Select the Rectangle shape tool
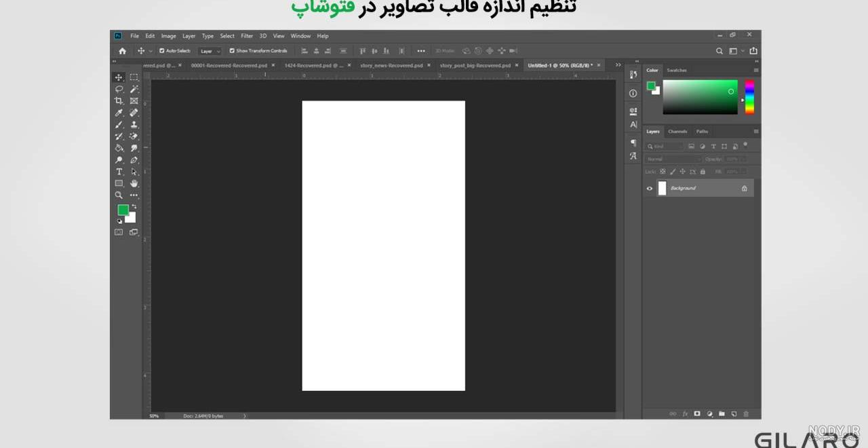 (x=119, y=183)
